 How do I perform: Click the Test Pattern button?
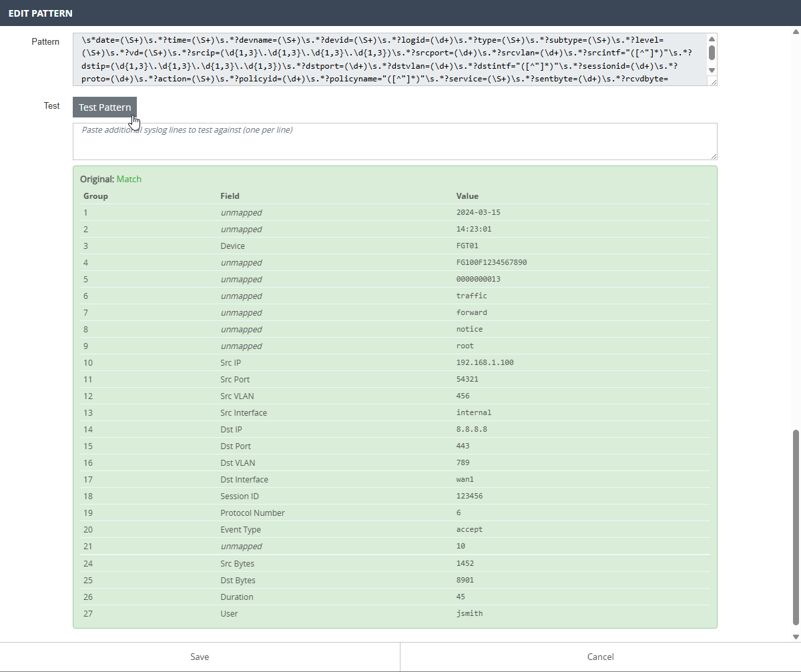coord(105,107)
